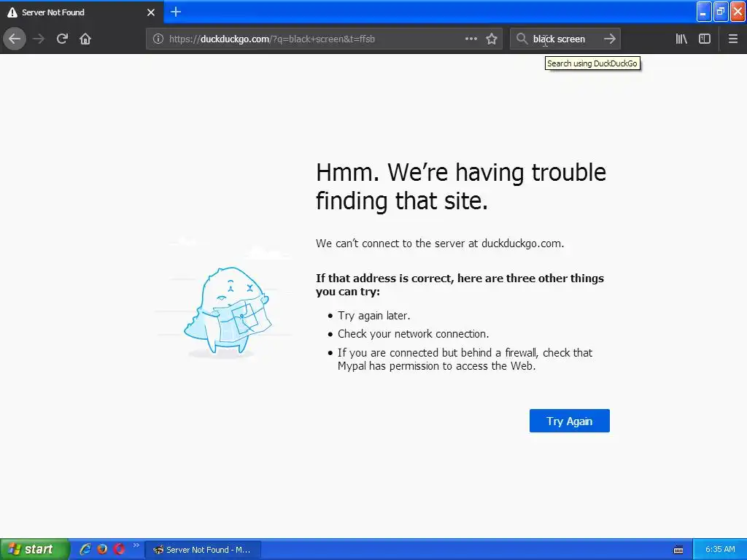Image resolution: width=747 pixels, height=560 pixels.
Task: Close the Server Not Found tab
Action: (x=151, y=12)
